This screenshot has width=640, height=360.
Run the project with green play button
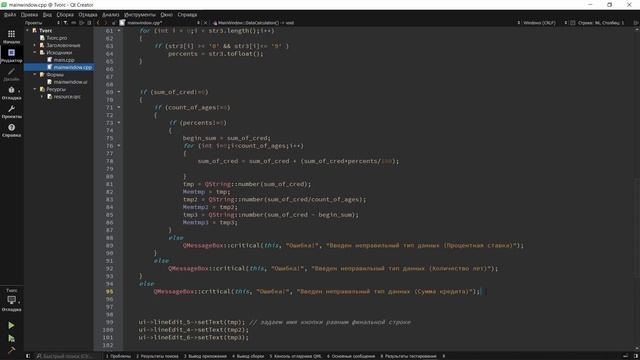pyautogui.click(x=11, y=325)
